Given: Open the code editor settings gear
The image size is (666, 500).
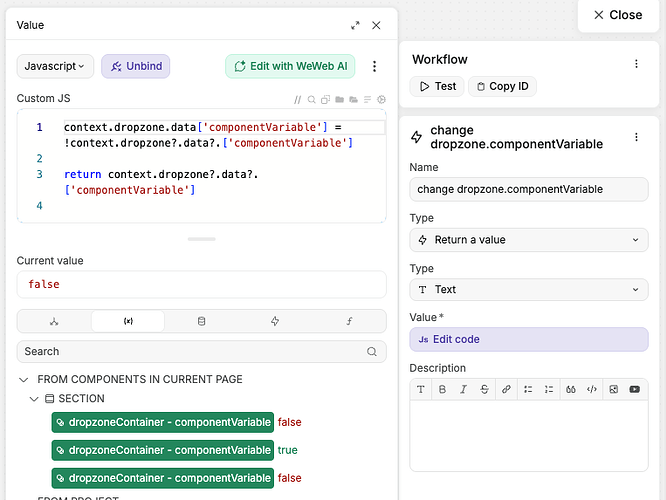Looking at the screenshot, I should coord(381,99).
